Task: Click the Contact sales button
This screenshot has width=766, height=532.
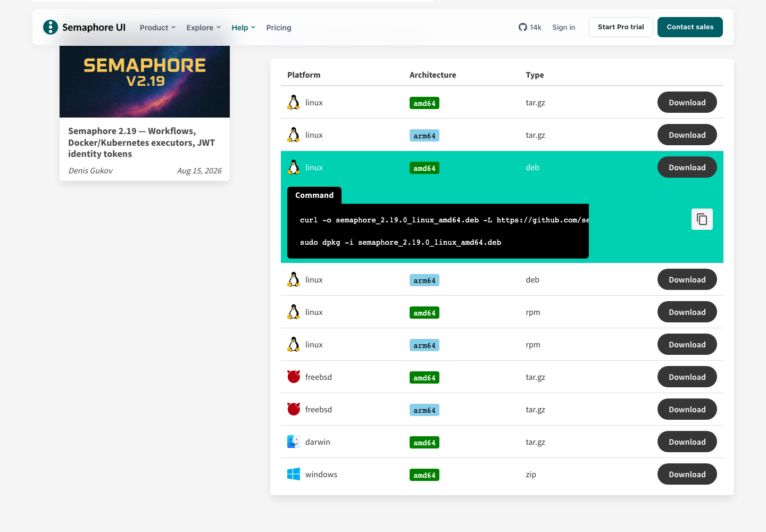Action: point(690,27)
